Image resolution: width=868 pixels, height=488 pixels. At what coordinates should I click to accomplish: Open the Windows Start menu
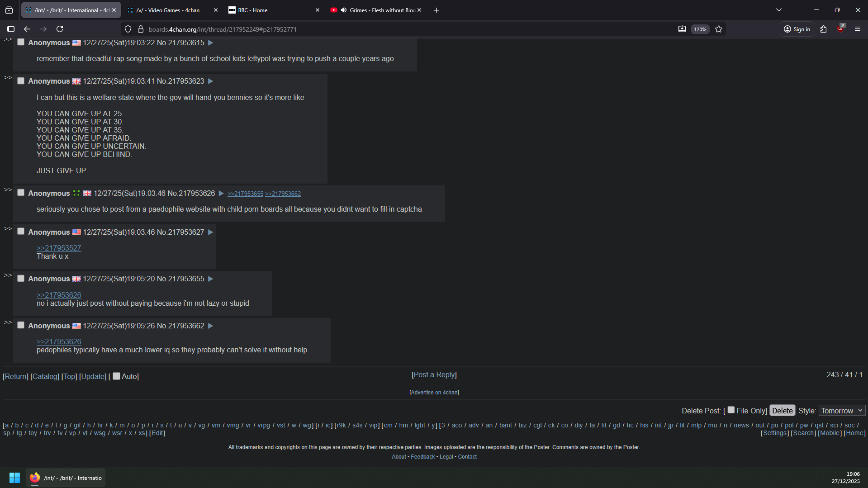(14, 478)
